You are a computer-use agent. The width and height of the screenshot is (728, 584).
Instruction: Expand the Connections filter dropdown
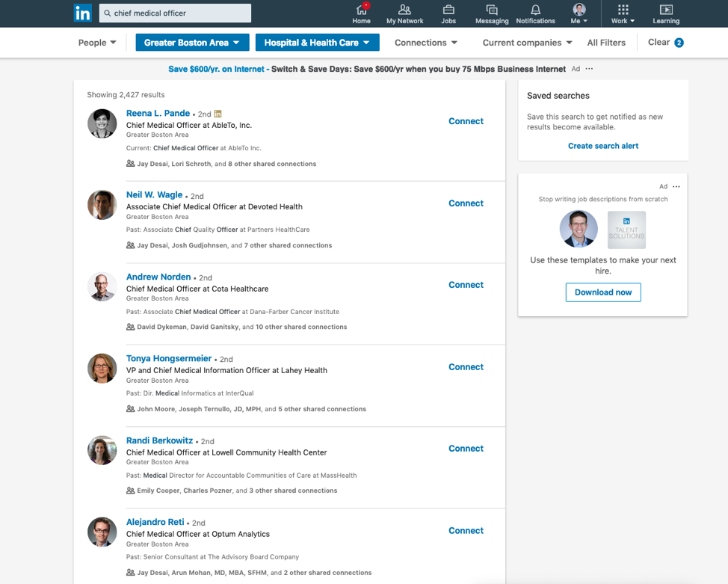pos(425,43)
